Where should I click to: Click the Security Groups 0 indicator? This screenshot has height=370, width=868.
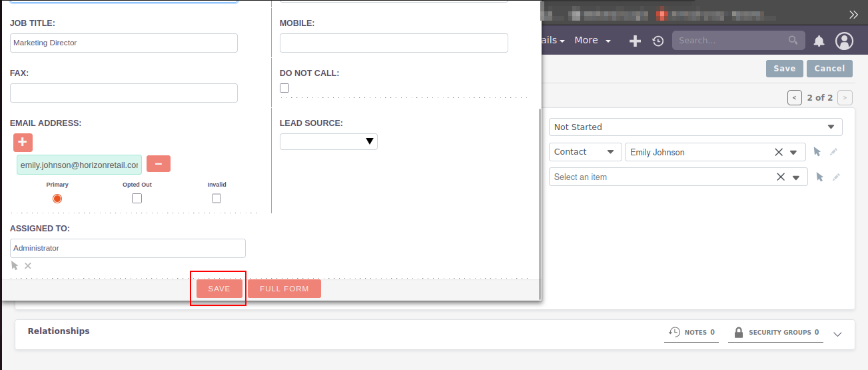tap(776, 333)
